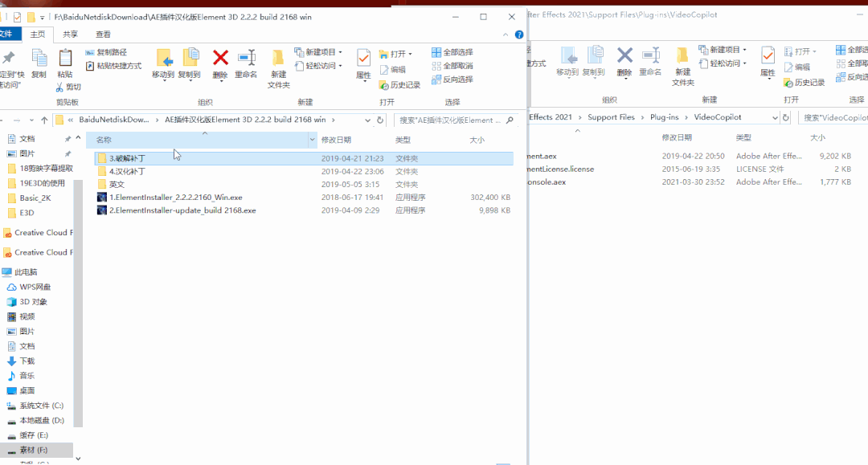Select 2.ElementInstaller-update_build 2168.exe file
The height and width of the screenshot is (465, 868).
pyautogui.click(x=304, y=210)
